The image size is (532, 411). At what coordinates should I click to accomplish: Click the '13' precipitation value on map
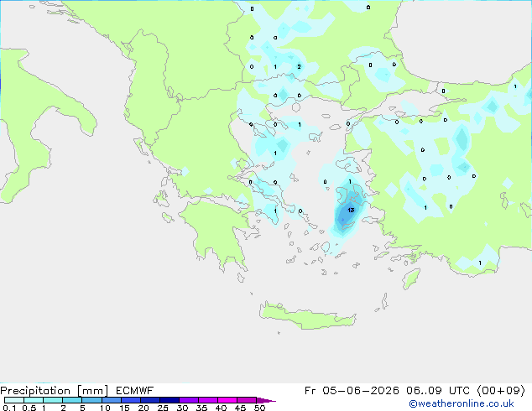pos(351,211)
